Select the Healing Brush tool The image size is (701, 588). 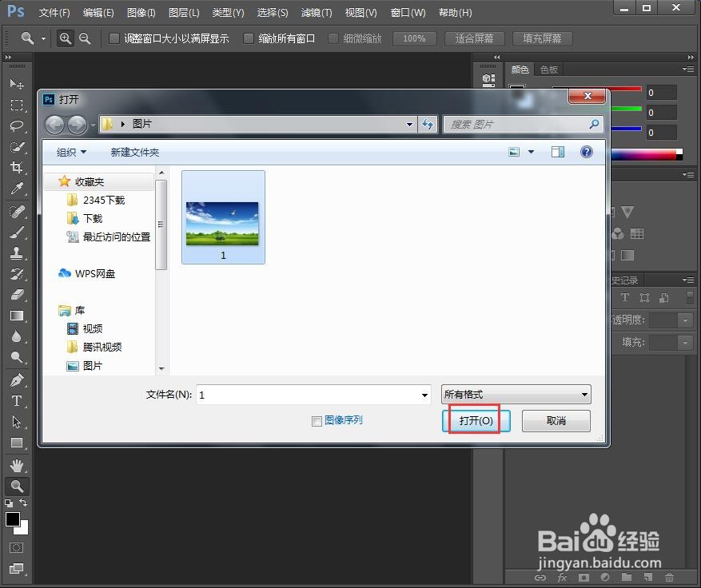[17, 212]
